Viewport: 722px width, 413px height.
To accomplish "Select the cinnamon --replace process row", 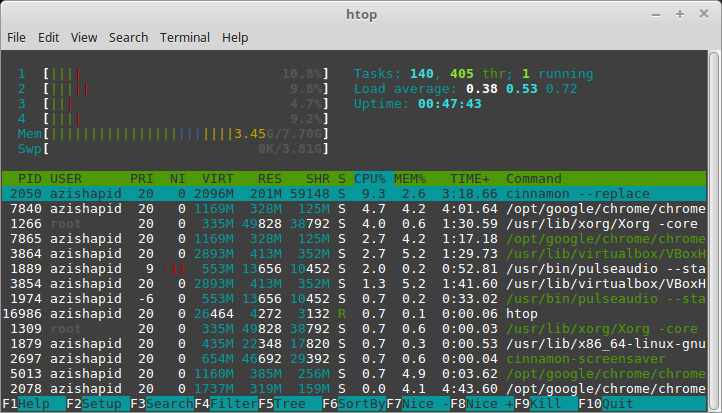I will click(x=361, y=193).
